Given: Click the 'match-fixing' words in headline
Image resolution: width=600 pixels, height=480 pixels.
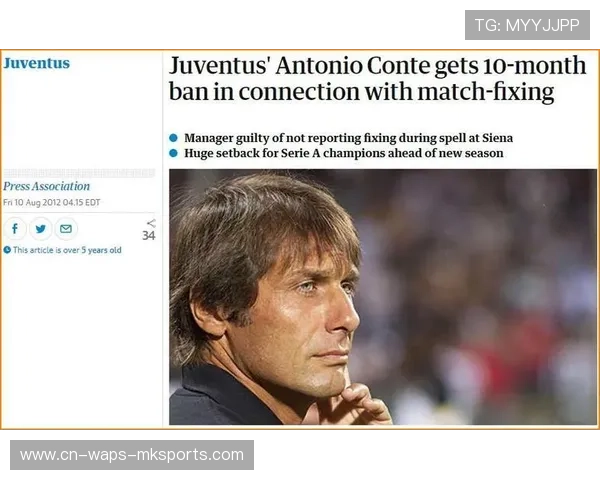Looking at the screenshot, I should pyautogui.click(x=486, y=92).
